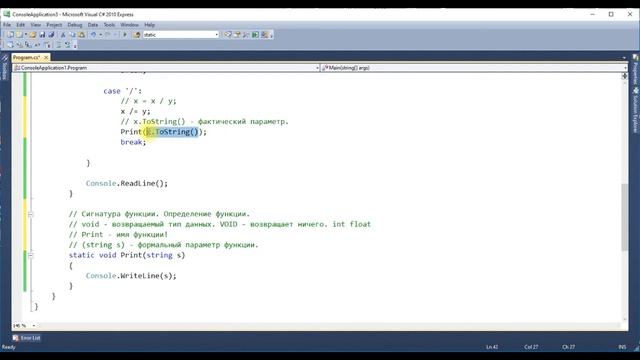Click the "case '/':" line
Screen dimensions: 640x360
coord(122,91)
